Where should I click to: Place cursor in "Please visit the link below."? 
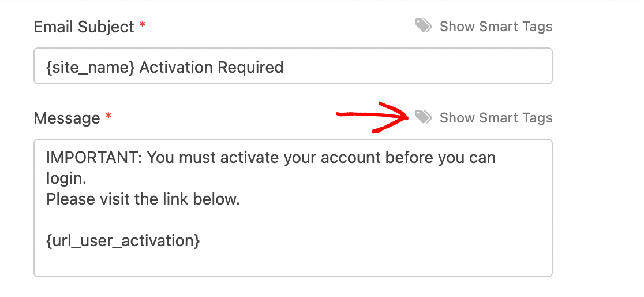pos(143,200)
